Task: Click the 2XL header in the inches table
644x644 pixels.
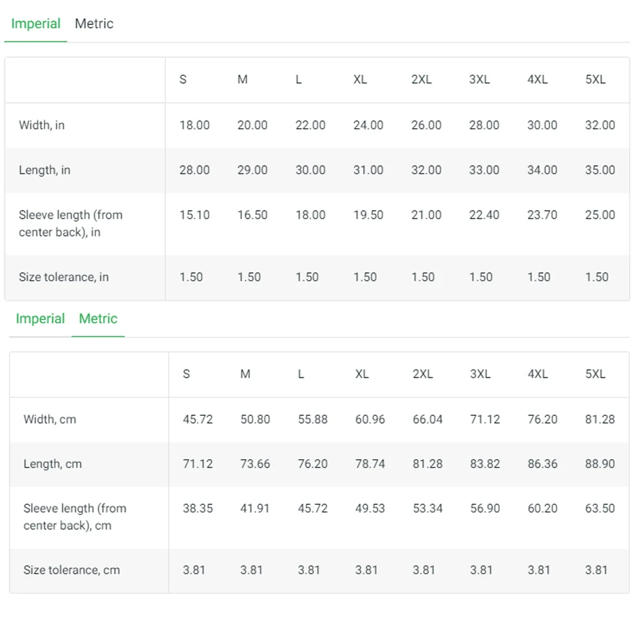Action: pyautogui.click(x=421, y=80)
